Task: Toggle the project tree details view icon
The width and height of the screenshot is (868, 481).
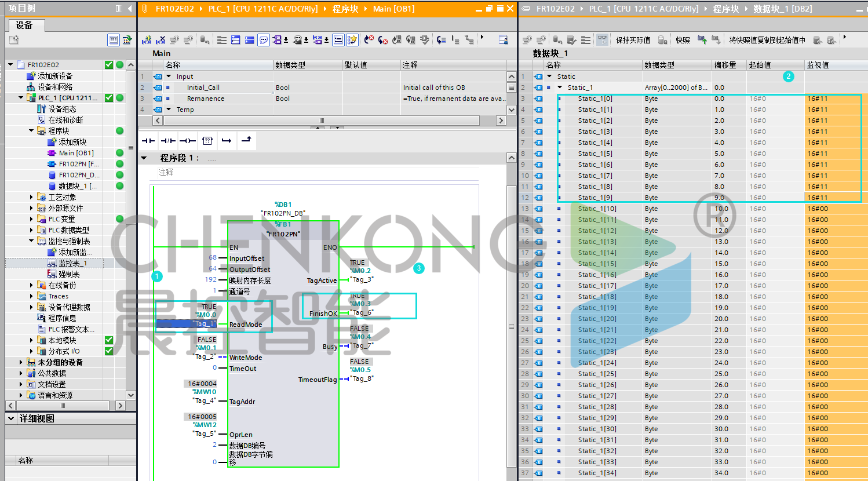Action: click(114, 40)
